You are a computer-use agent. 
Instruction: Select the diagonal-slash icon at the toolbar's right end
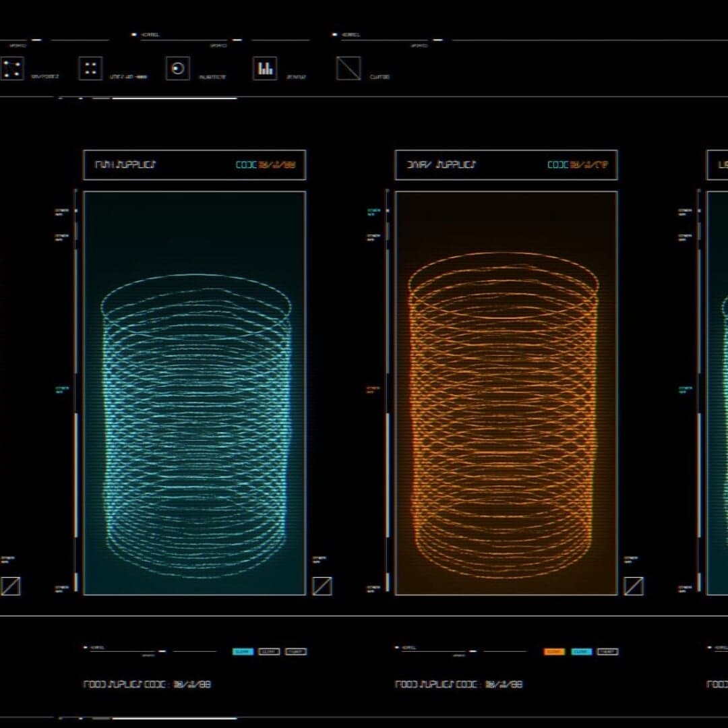(x=347, y=67)
